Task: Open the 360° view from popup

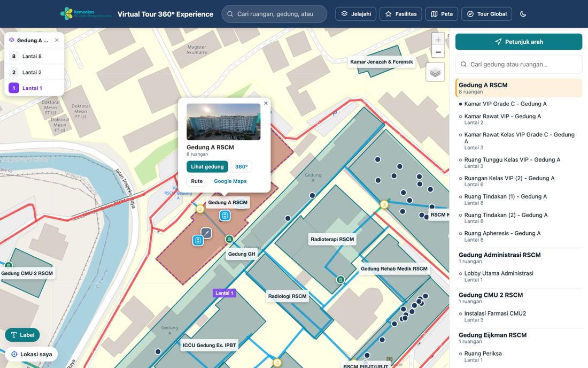Action: tap(242, 166)
